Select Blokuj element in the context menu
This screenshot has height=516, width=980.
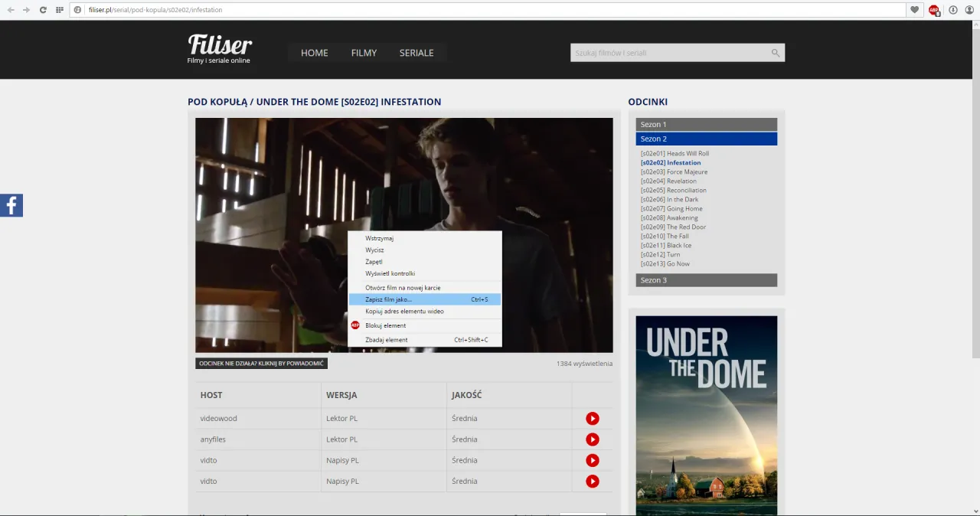tap(425, 325)
